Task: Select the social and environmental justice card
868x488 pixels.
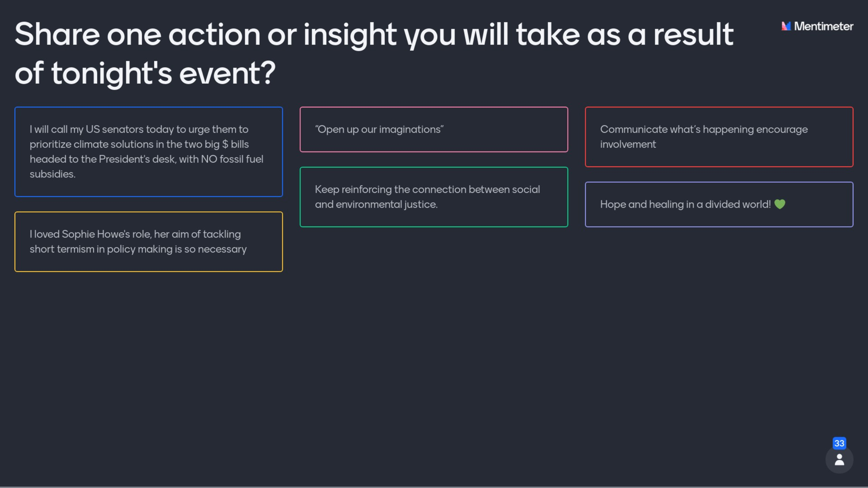Action: [434, 197]
